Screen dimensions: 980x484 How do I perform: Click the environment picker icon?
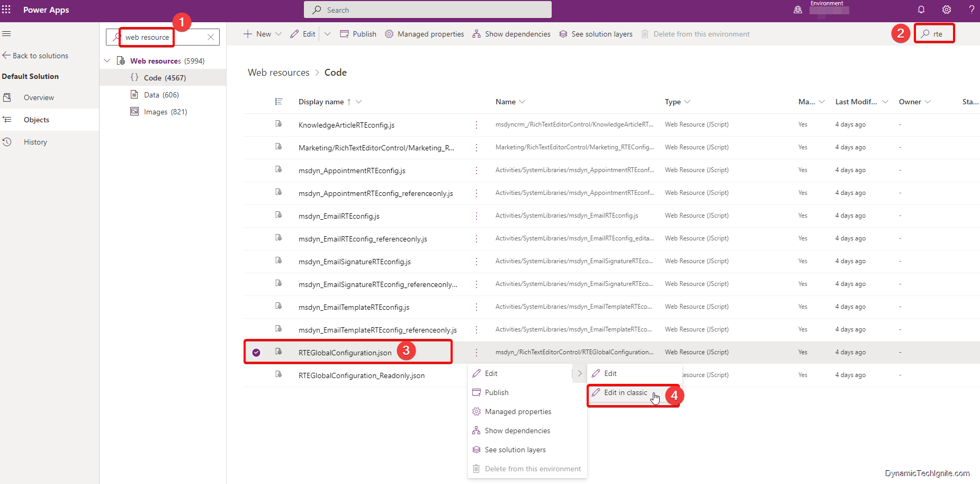[798, 10]
